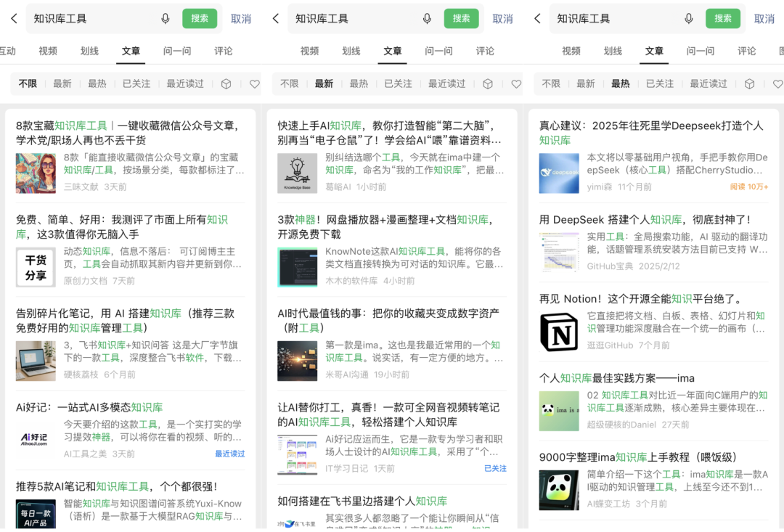Click the 干货分享 article thumbnail

pyautogui.click(x=36, y=268)
